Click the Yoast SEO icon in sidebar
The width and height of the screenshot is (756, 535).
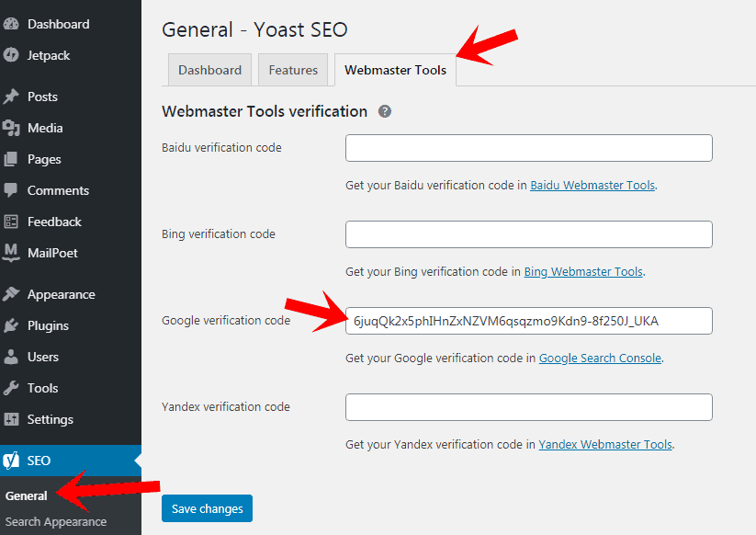pos(12,461)
